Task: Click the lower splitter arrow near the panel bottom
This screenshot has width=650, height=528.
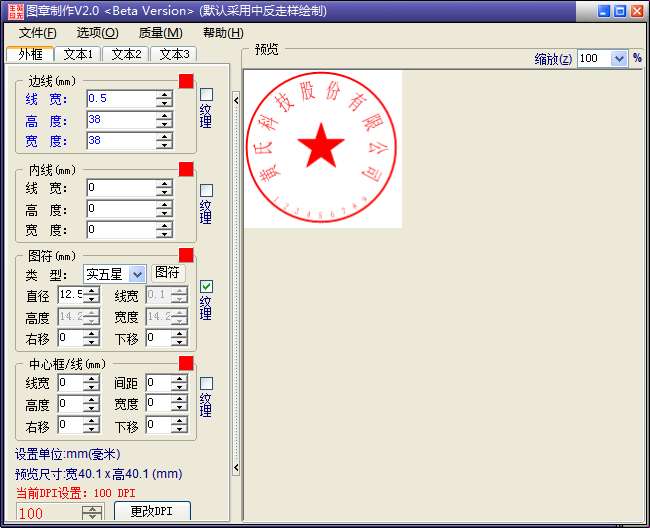Action: (236, 467)
